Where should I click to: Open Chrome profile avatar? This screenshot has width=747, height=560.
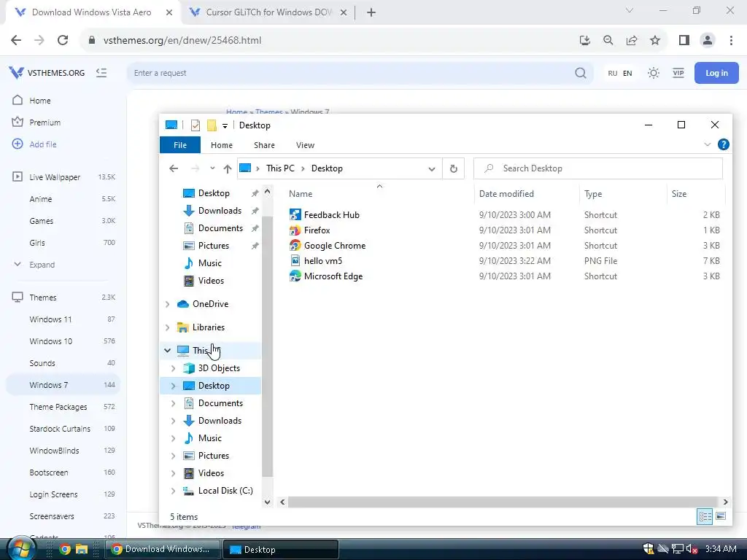tap(708, 41)
